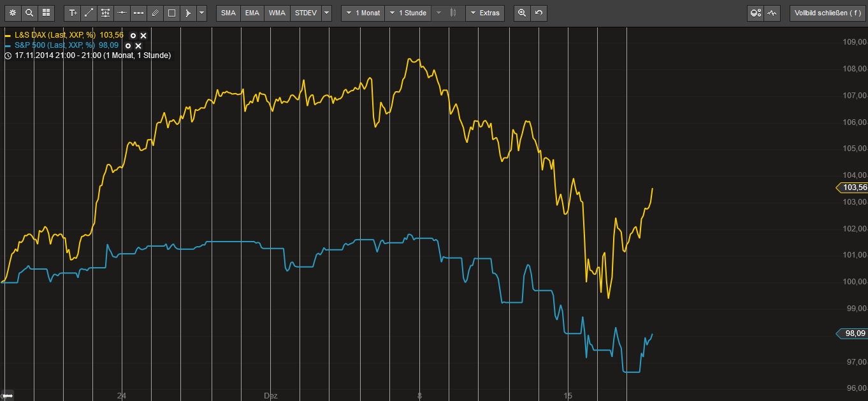Click Vollbild schließen button

point(827,13)
